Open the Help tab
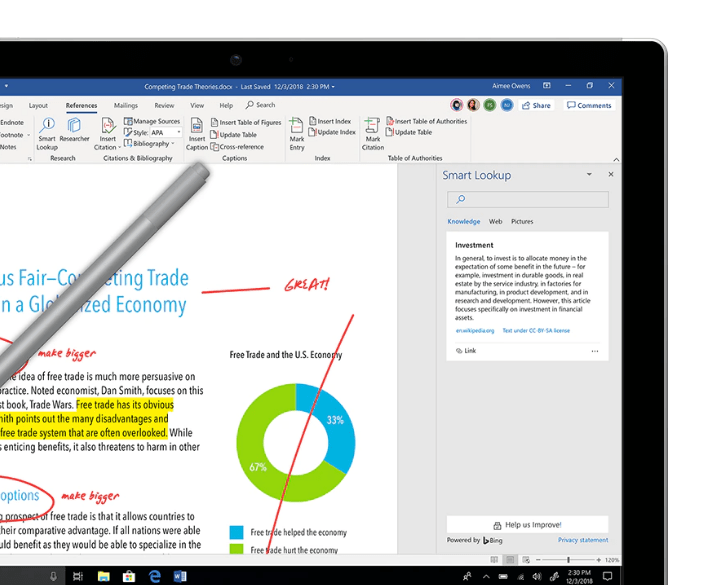The height and width of the screenshot is (585, 701). coord(226,105)
